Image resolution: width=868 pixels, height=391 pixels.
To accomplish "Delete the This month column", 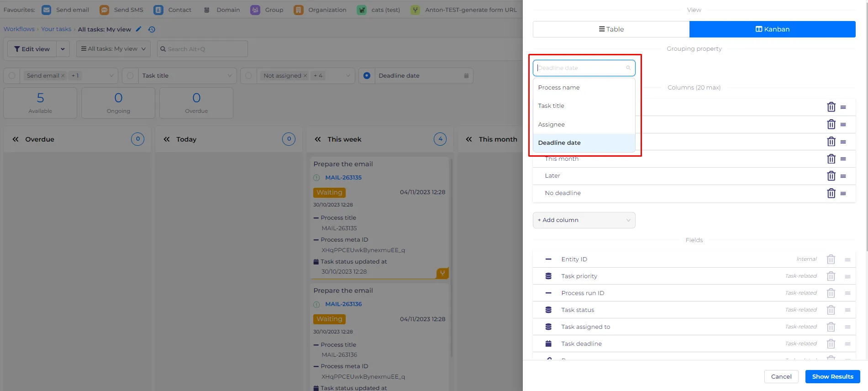I will point(831,159).
